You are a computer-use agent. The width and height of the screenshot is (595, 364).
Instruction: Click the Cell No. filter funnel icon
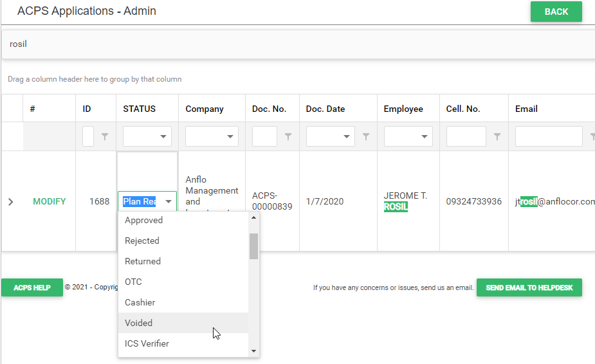497,136
